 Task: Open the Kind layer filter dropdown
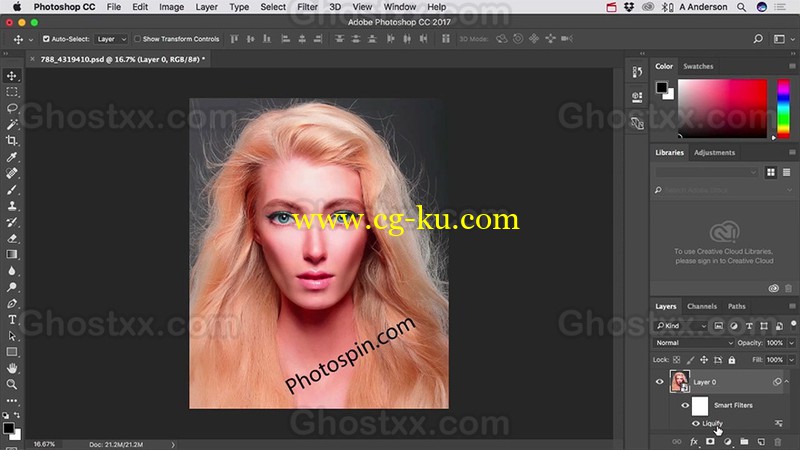(x=681, y=326)
